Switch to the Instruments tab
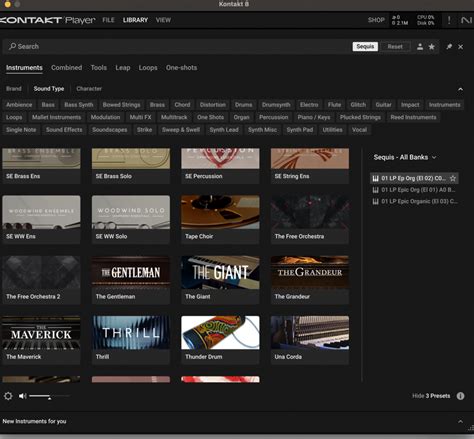This screenshot has height=439, width=474. point(24,68)
